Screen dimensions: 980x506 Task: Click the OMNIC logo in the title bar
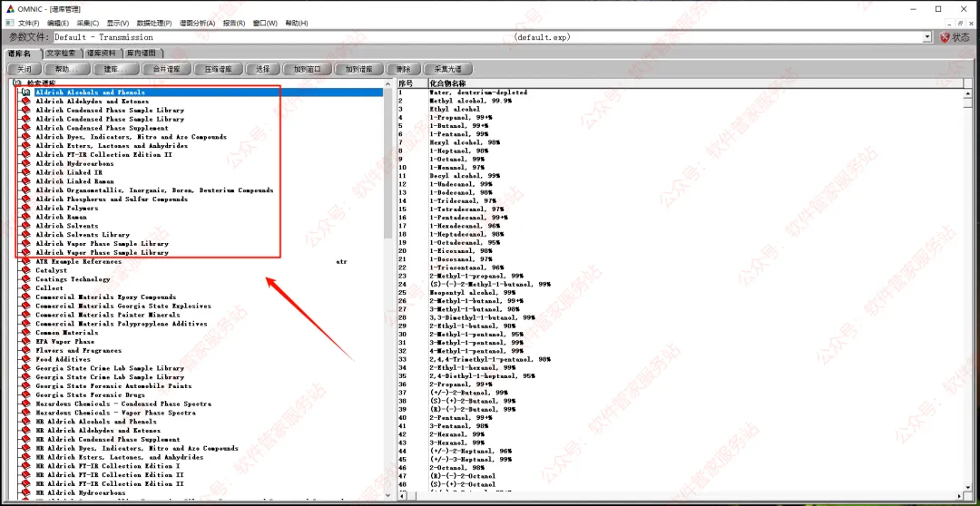tap(9, 8)
